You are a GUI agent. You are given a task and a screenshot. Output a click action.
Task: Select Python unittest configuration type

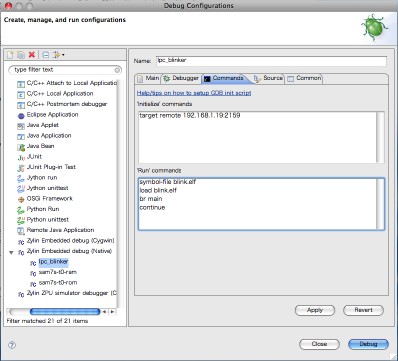[48, 220]
